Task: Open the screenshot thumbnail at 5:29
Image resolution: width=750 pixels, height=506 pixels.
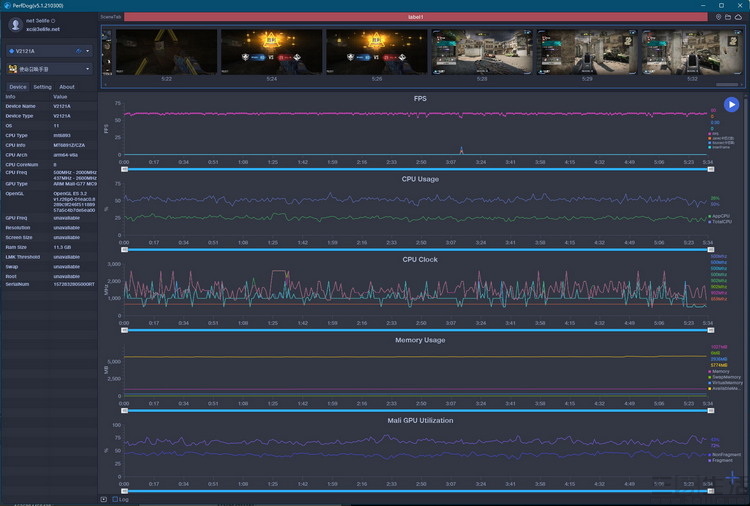Action: 587,52
